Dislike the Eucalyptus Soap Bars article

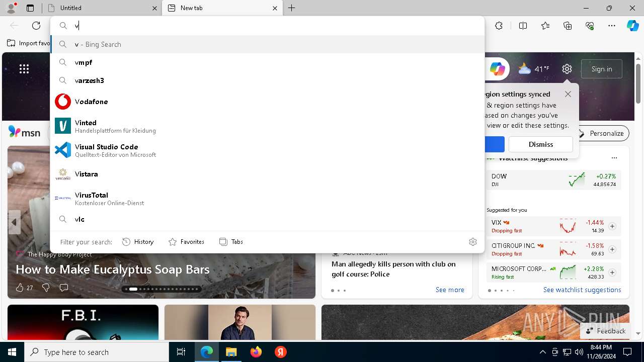point(46,288)
